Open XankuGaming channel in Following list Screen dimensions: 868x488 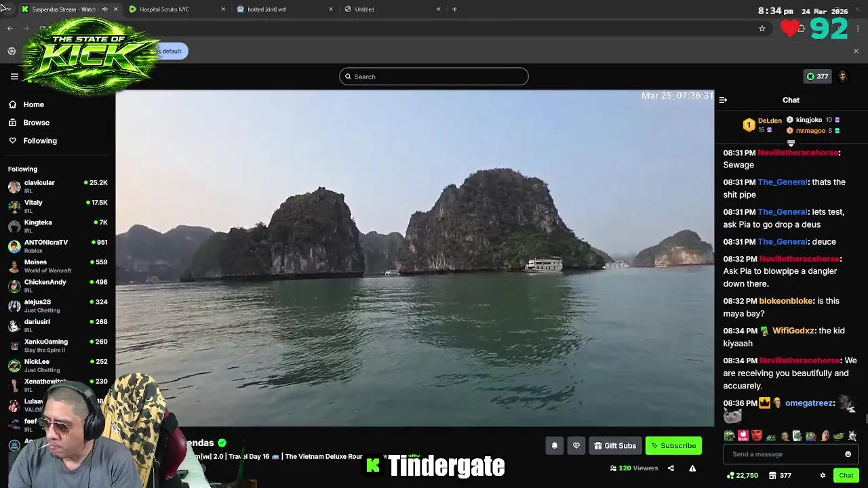(58, 345)
